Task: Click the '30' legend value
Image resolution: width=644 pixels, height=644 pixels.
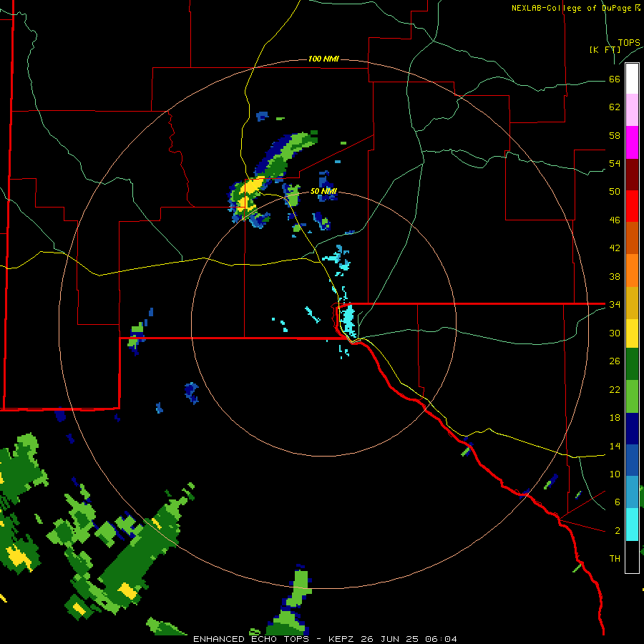Action: [x=615, y=333]
